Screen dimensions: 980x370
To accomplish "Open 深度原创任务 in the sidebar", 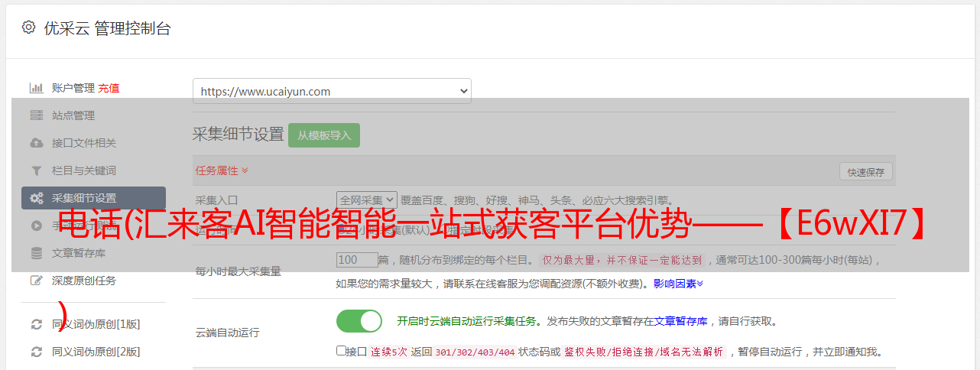I will (x=84, y=281).
